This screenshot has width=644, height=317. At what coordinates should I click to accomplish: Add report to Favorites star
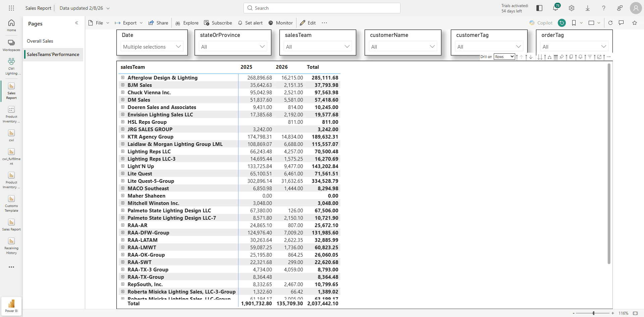tap(635, 23)
